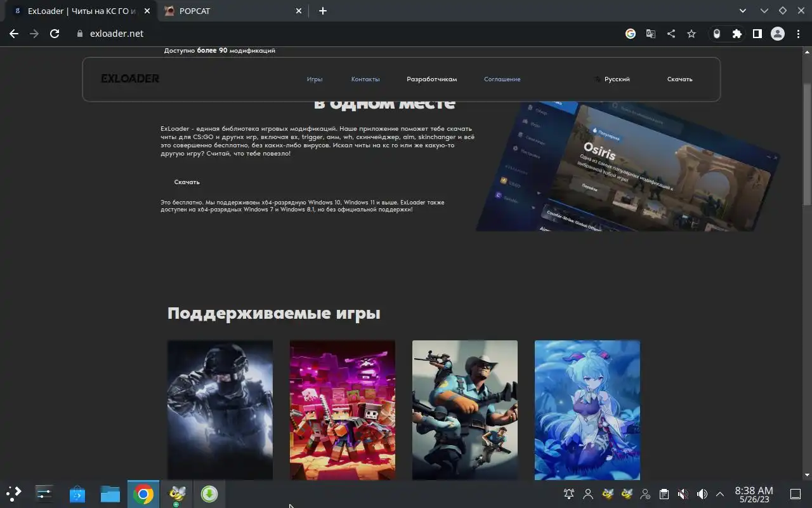812x508 pixels.
Task: Open the Русский language selector
Action: (612, 79)
